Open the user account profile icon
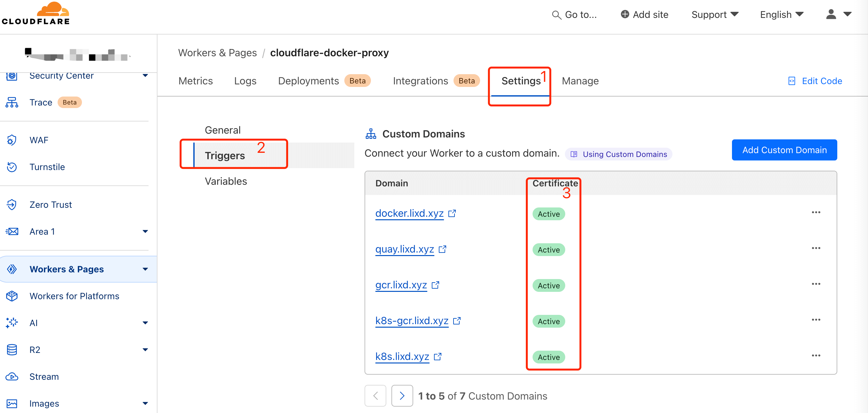The height and width of the screenshot is (413, 868). point(831,14)
